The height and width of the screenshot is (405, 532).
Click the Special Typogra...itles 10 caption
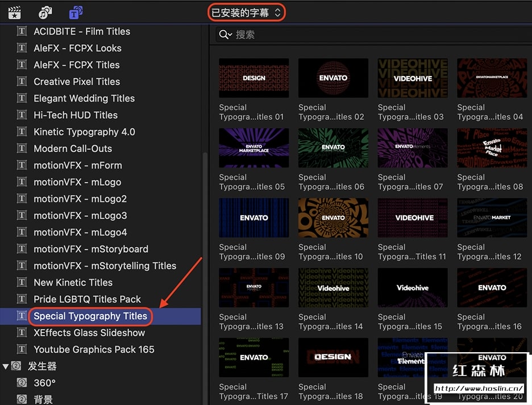pos(331,252)
